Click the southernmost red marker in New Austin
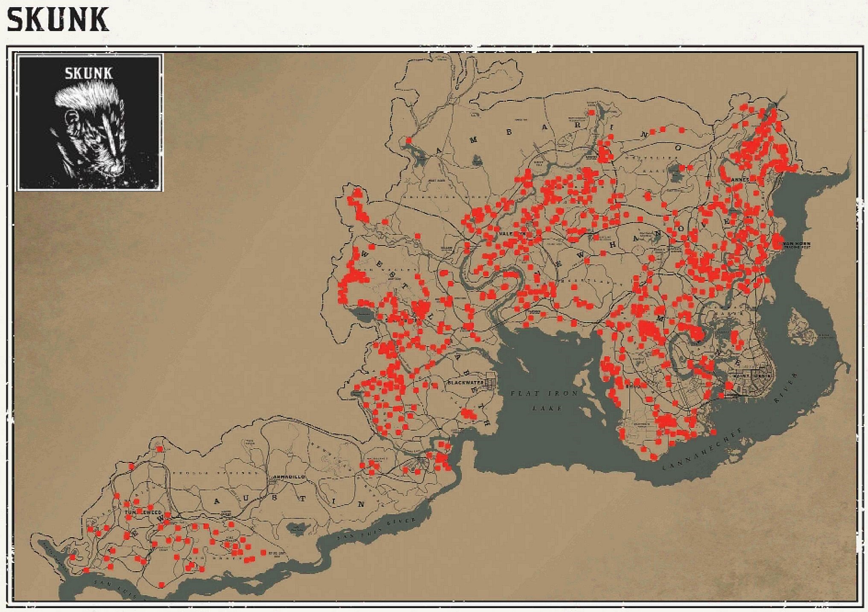The height and width of the screenshot is (612, 868). coord(161,585)
